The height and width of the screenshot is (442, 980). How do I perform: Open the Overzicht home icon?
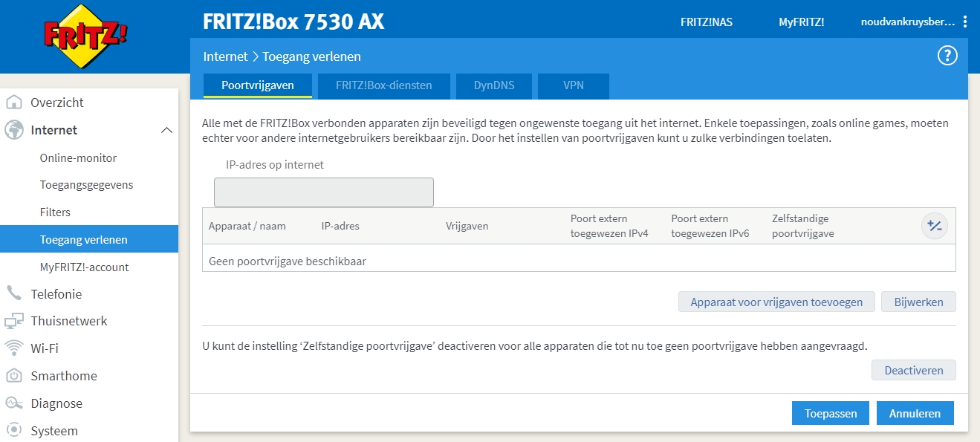pos(16,103)
